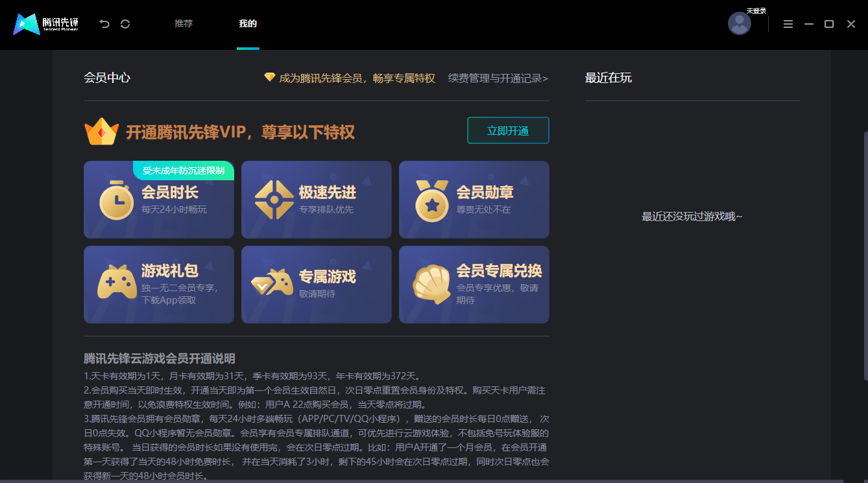Switch to the 推荐 tab
Screen dimensions: 868x483
(x=183, y=23)
